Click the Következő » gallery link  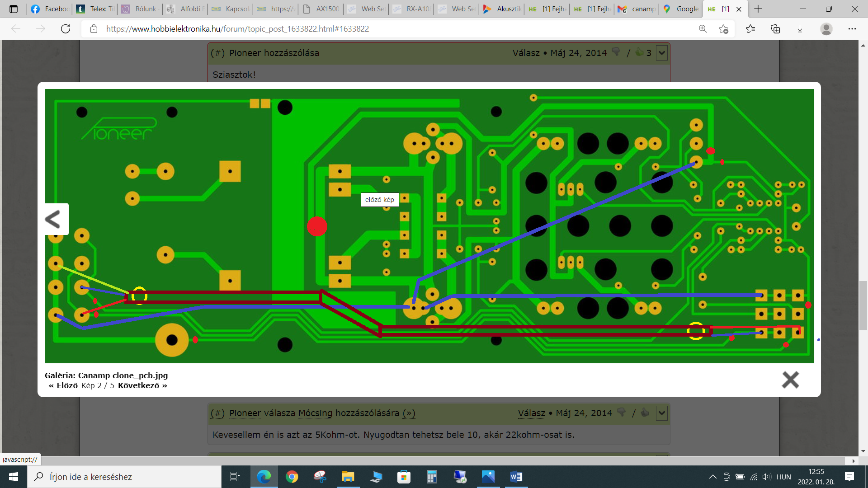[x=142, y=385]
